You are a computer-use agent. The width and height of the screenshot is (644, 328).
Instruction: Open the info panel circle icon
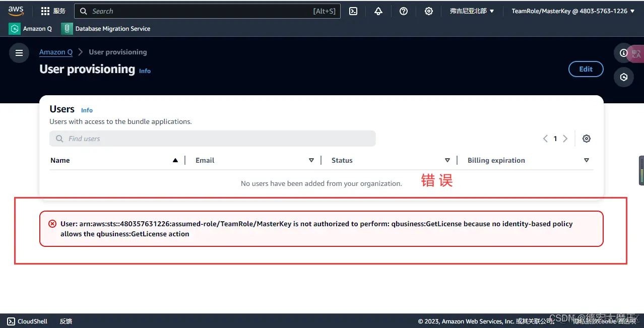coord(623,52)
